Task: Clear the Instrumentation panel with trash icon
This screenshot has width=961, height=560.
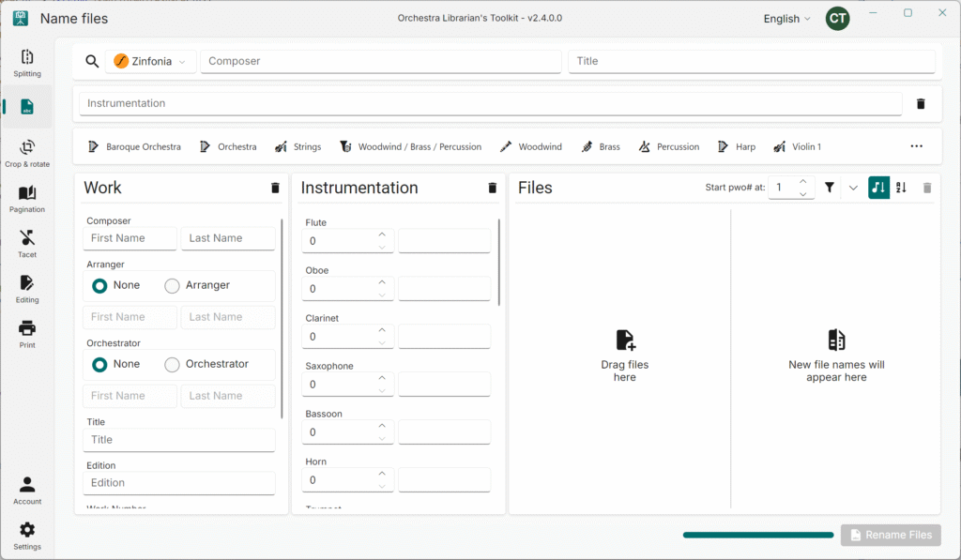Action: [x=493, y=188]
